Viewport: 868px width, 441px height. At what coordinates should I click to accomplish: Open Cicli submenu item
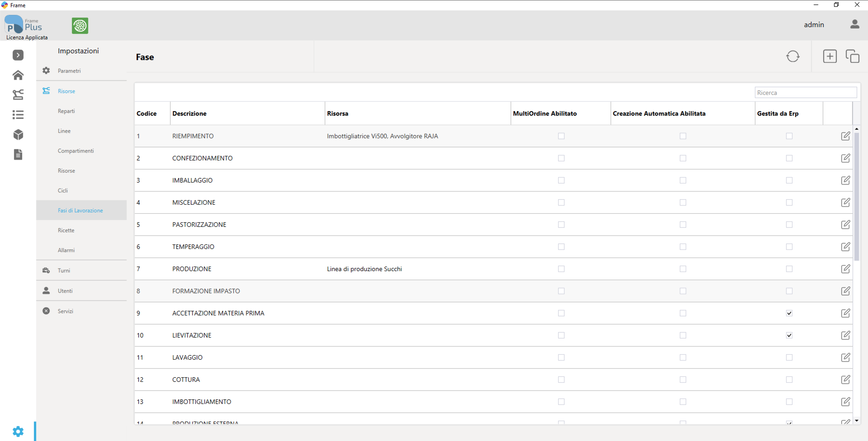82,190
